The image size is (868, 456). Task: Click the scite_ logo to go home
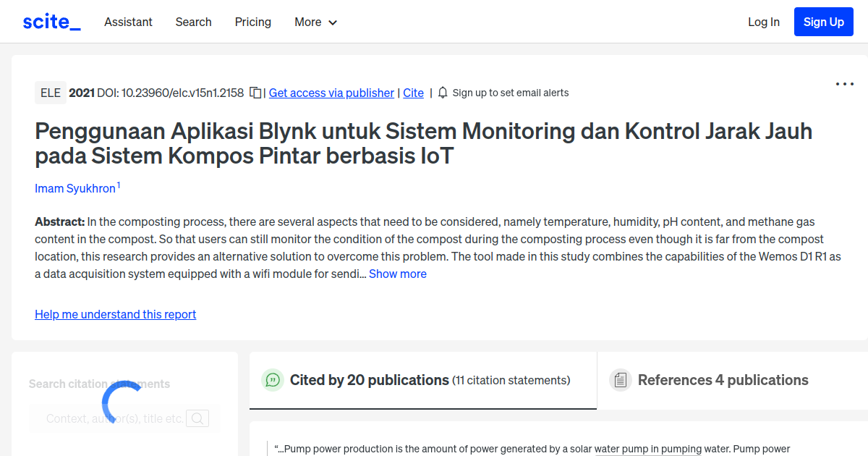pyautogui.click(x=51, y=21)
